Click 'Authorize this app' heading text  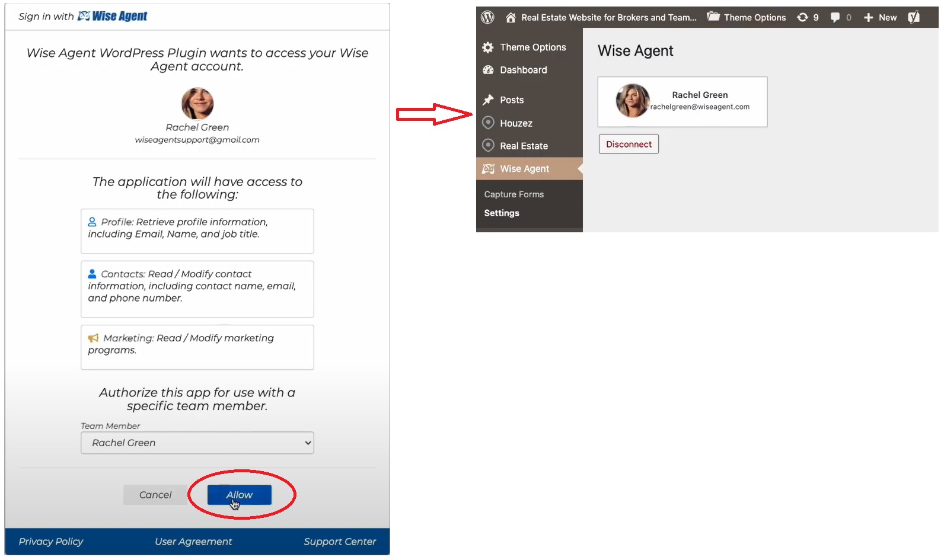(197, 399)
